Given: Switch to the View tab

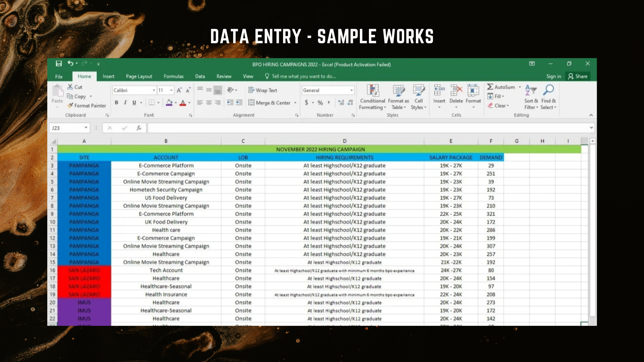Looking at the screenshot, I should (248, 76).
